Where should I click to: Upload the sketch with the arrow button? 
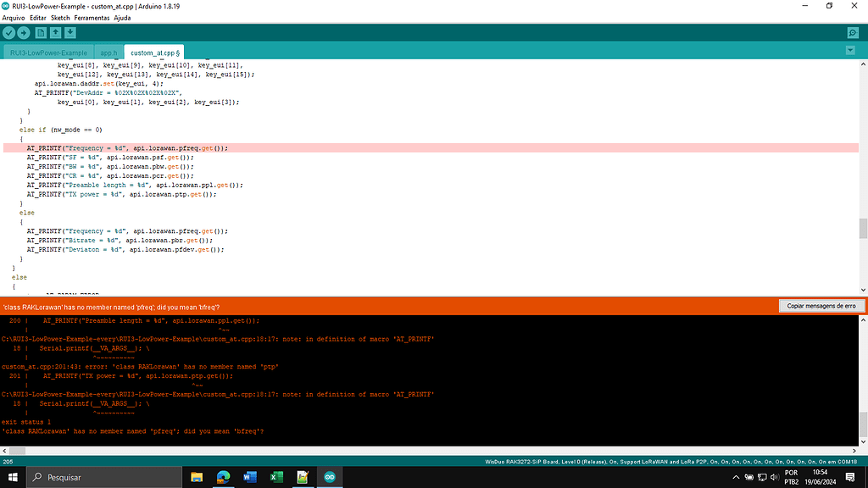tap(24, 32)
